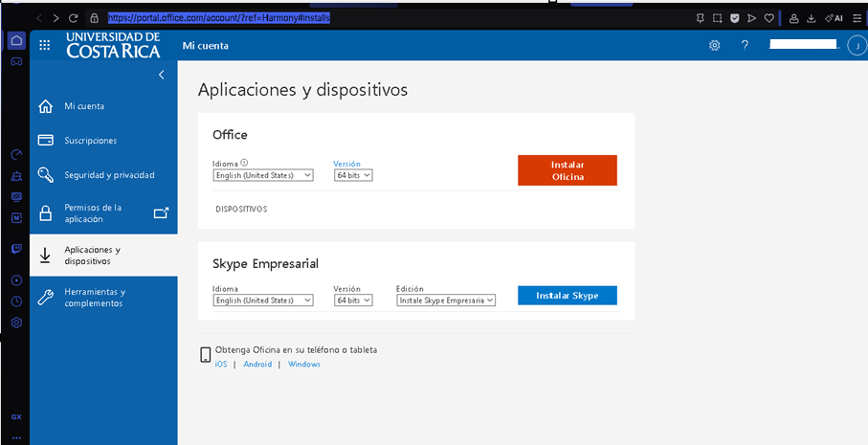
Task: Open the Skype Empresarial Versión dropdown
Action: click(x=353, y=300)
